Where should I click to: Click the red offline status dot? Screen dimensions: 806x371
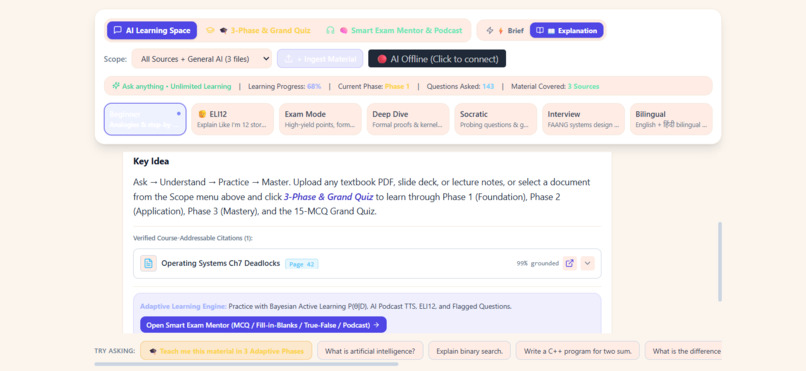point(382,59)
